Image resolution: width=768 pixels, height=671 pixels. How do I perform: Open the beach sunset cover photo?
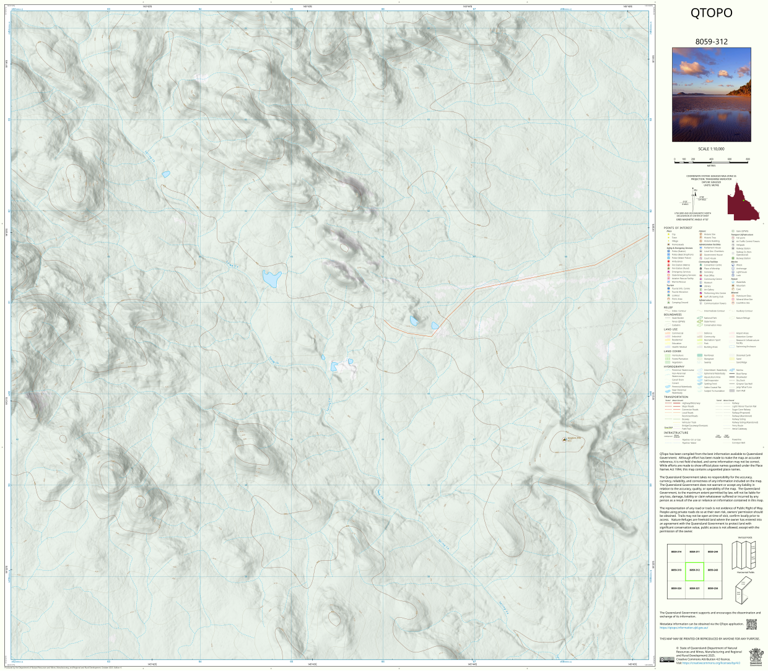pos(711,95)
